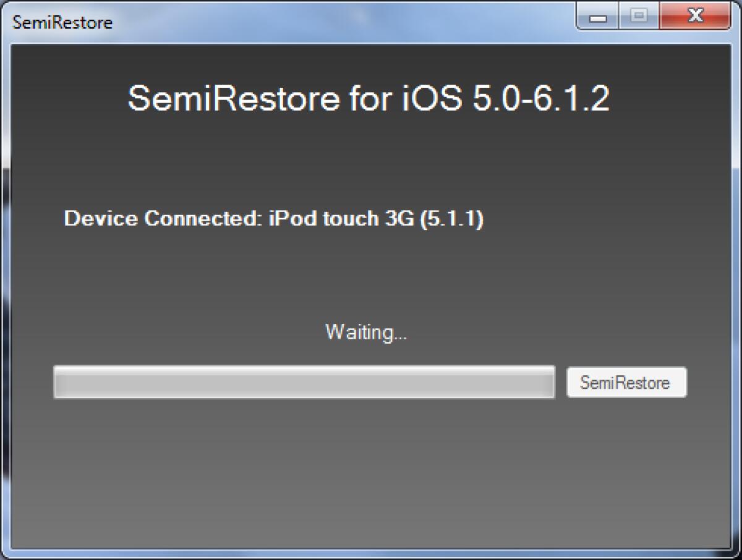The height and width of the screenshot is (560, 742).
Task: Click the dark gray content area background
Action: tap(371, 476)
